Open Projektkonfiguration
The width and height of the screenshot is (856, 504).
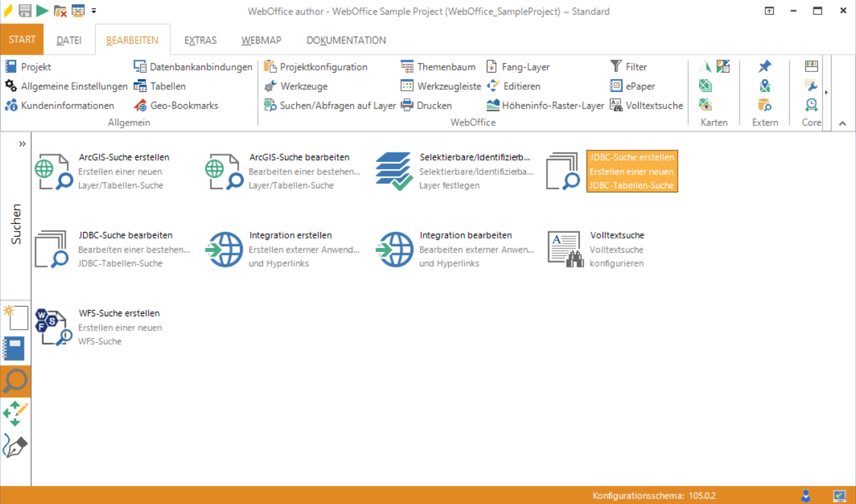point(316,67)
